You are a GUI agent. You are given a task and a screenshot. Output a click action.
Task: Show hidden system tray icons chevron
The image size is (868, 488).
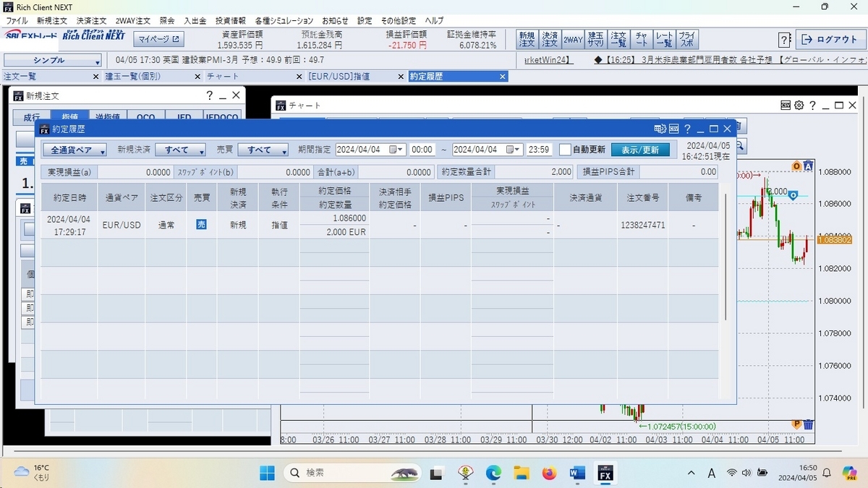(692, 474)
